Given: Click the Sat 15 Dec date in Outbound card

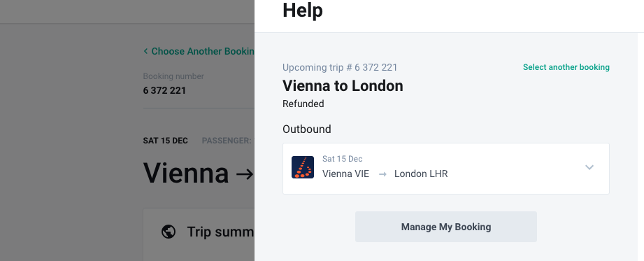Looking at the screenshot, I should tap(343, 159).
